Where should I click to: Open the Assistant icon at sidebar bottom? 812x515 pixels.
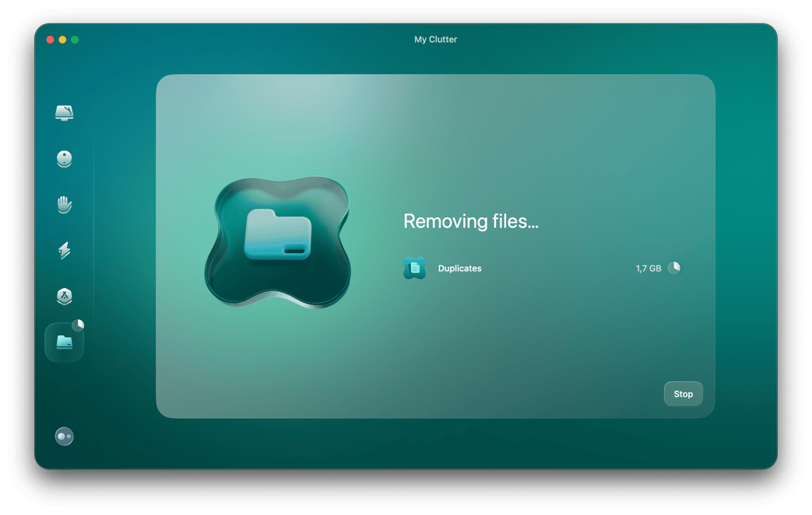(64, 437)
